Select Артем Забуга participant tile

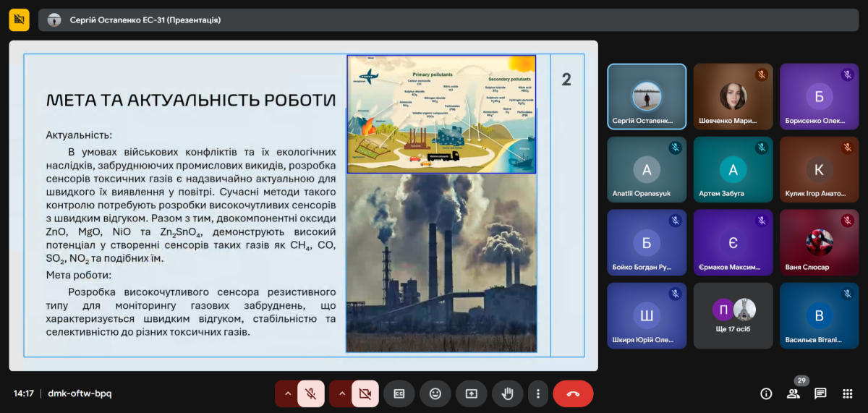pos(733,169)
